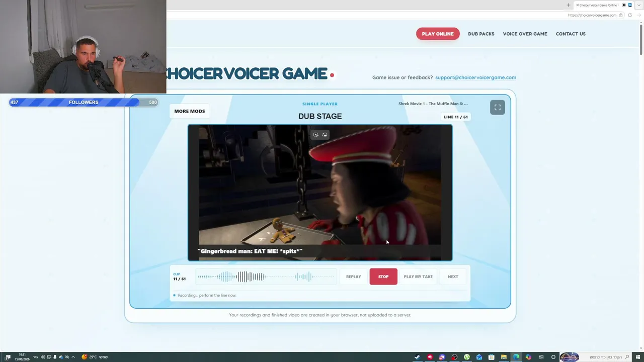Open the MORE MODS menu
This screenshot has width=644, height=362.
click(190, 111)
